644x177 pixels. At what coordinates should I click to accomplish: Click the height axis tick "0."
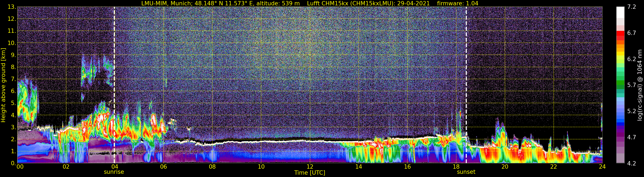(x=13, y=163)
